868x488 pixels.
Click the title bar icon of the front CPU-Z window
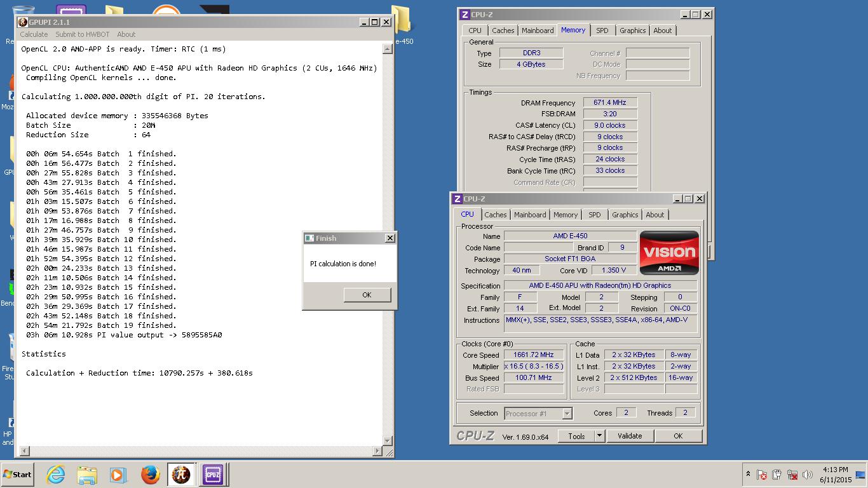pyautogui.click(x=458, y=199)
